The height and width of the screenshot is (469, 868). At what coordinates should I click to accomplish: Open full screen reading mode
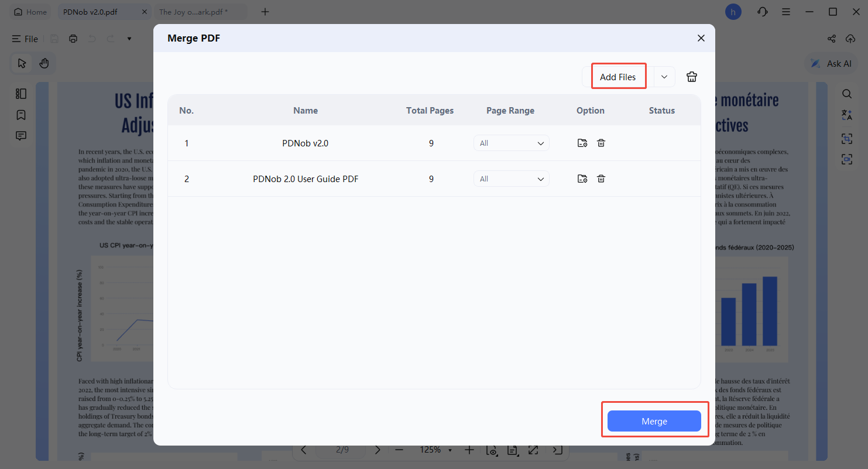pos(533,450)
